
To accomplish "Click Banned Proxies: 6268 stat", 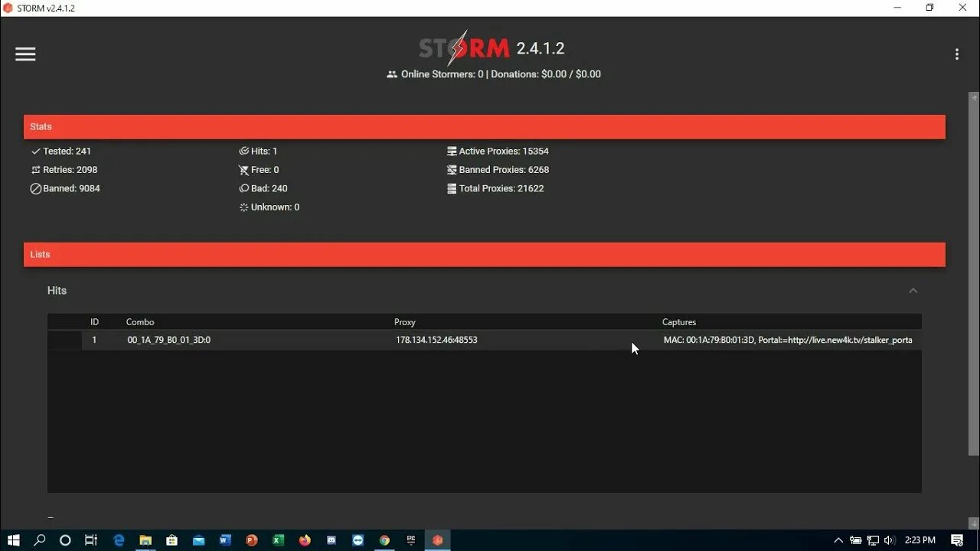I will pos(498,170).
